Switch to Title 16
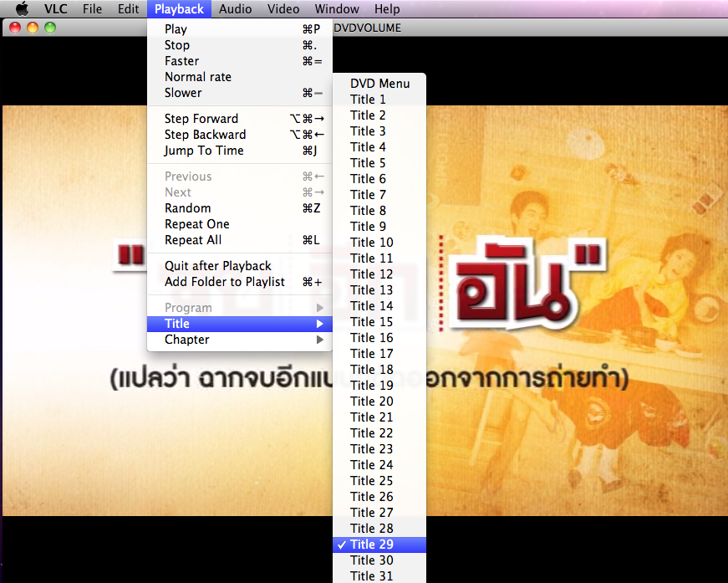728x583 pixels. pos(379,338)
